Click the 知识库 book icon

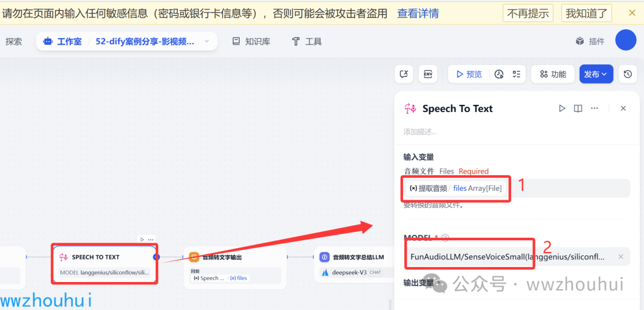(236, 41)
